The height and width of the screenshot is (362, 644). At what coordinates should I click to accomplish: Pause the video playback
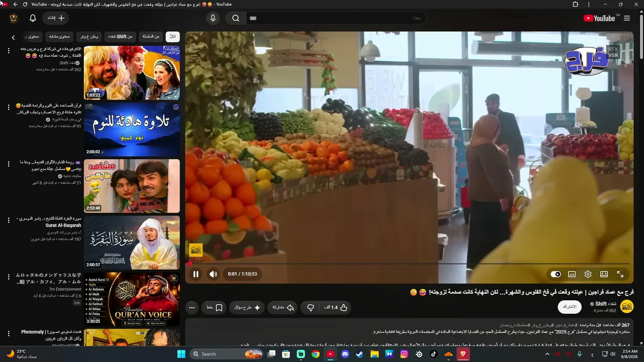click(x=196, y=274)
